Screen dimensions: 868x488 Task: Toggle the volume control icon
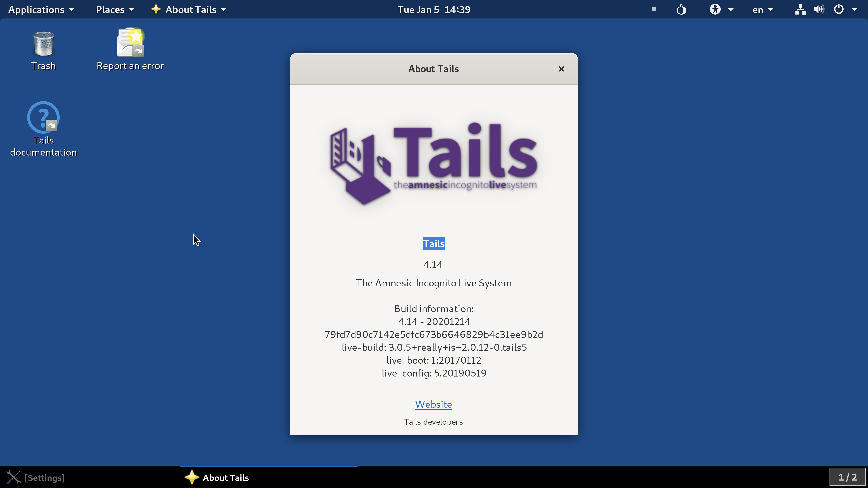point(819,9)
